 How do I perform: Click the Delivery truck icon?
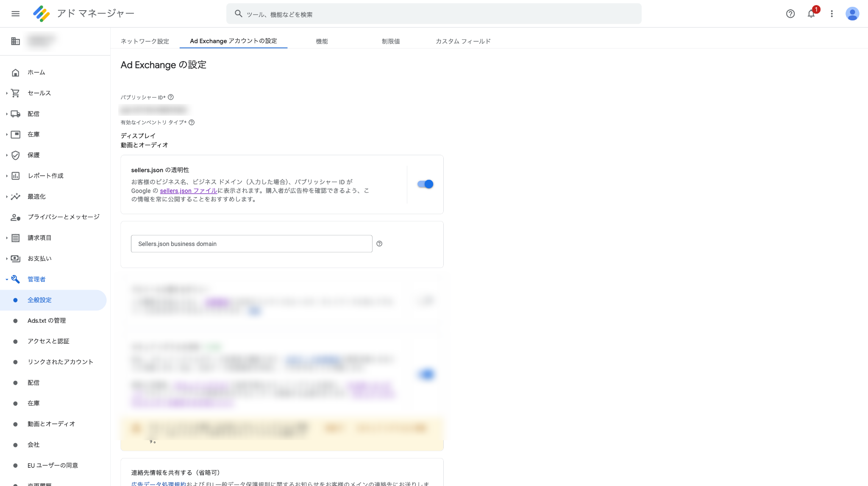(15, 114)
